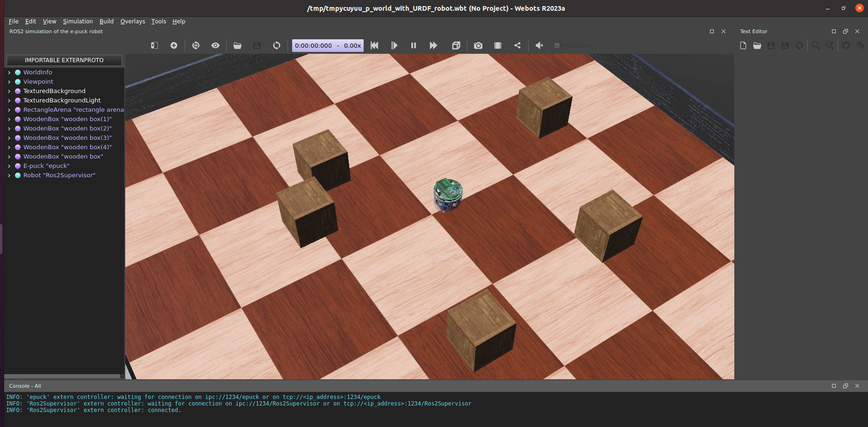
Task: Expand the WorldInfo tree item
Action: point(9,72)
